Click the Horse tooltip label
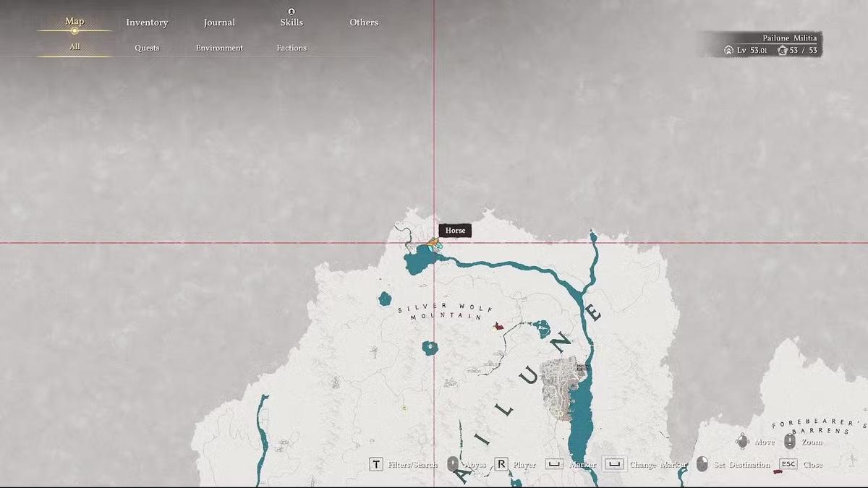This screenshot has width=868, height=488. 455,231
